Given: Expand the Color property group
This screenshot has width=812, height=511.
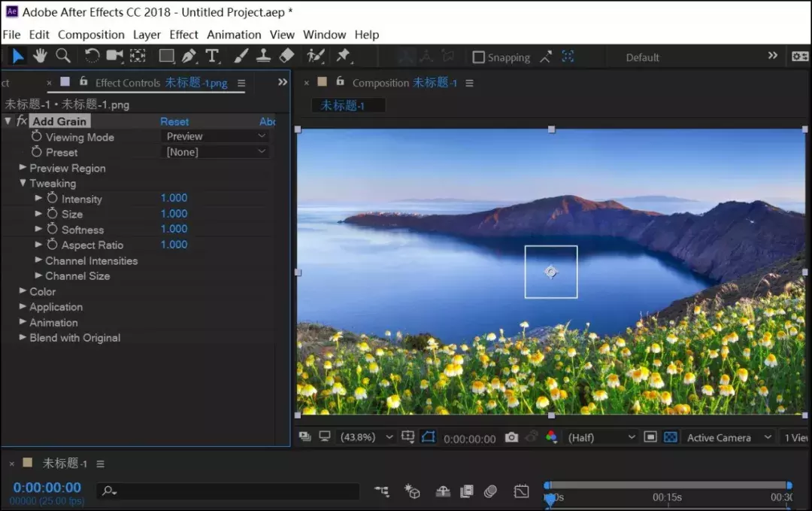Looking at the screenshot, I should coord(23,291).
